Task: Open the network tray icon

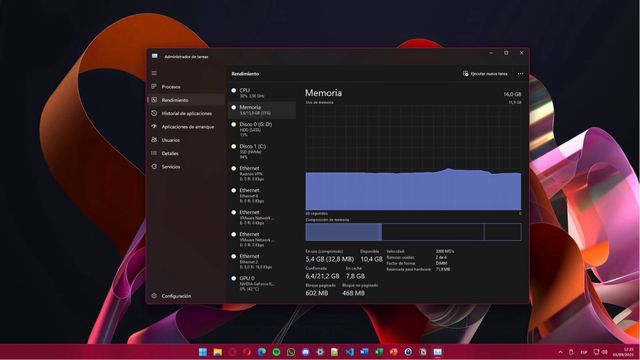Action: click(x=596, y=352)
